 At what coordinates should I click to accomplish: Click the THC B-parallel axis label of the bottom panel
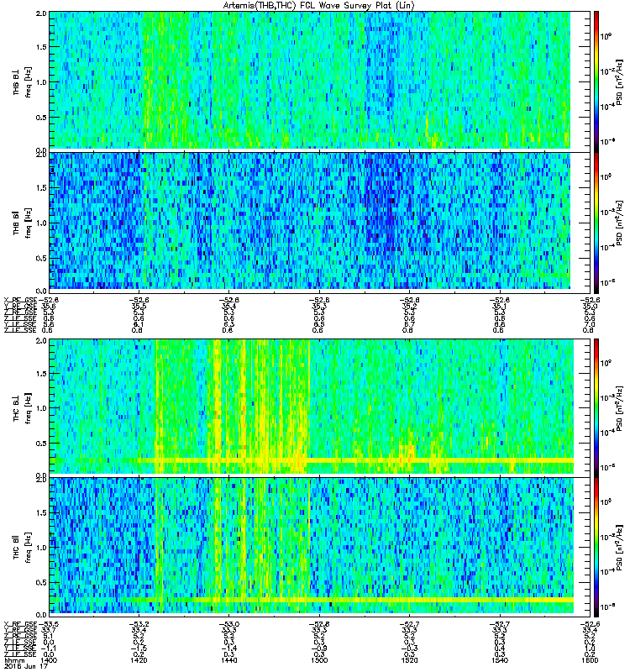click(x=16, y=547)
